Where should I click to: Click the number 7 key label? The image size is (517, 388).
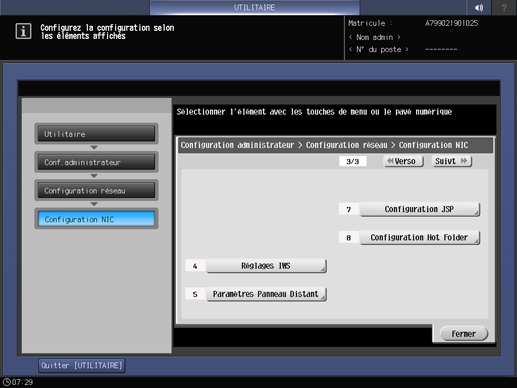click(x=349, y=209)
